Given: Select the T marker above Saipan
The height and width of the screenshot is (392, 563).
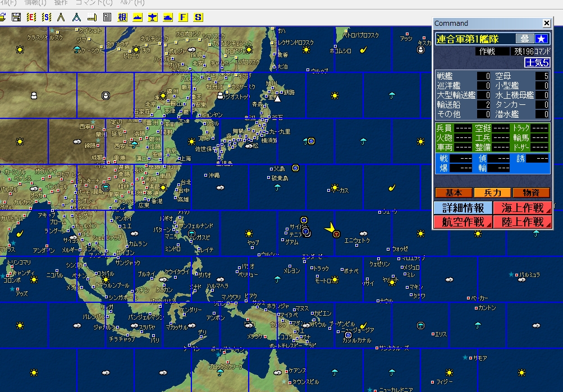Looking at the screenshot, I should (304, 220).
